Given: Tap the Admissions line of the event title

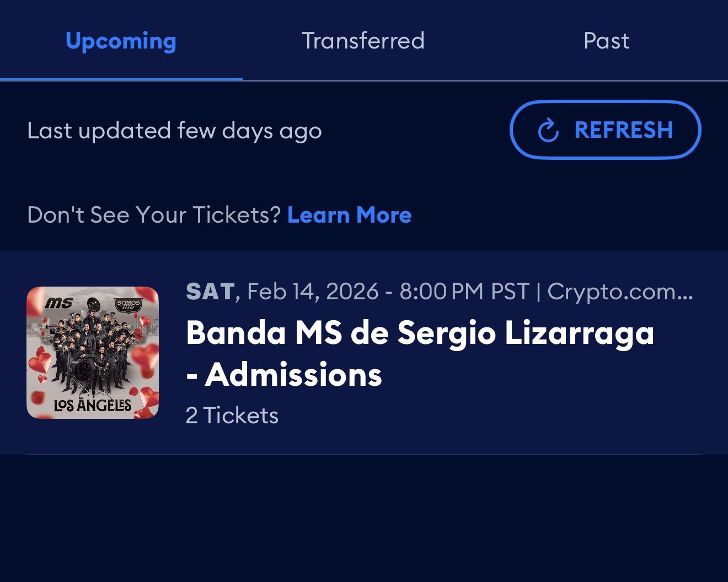Looking at the screenshot, I should click(283, 375).
